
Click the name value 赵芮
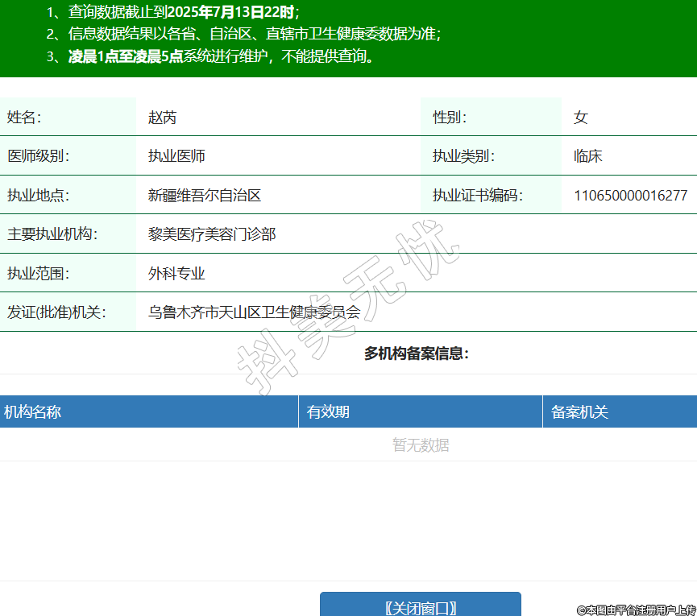(x=162, y=118)
